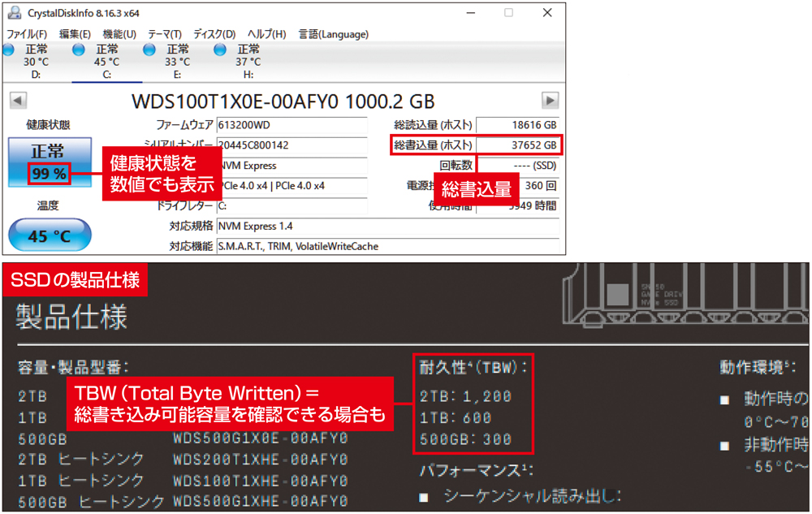The width and height of the screenshot is (812, 514).
Task: Select the drive E: status icon
Action: tap(149, 50)
